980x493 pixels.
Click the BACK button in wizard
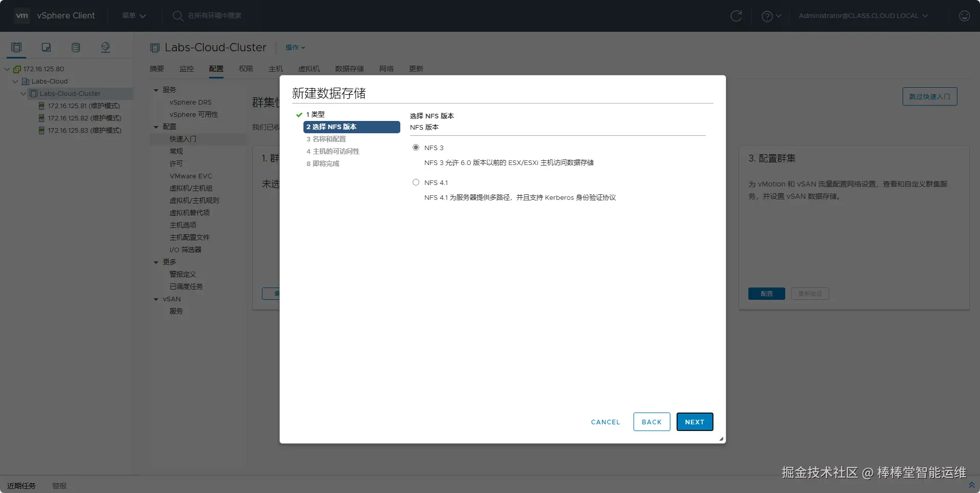pyautogui.click(x=652, y=422)
